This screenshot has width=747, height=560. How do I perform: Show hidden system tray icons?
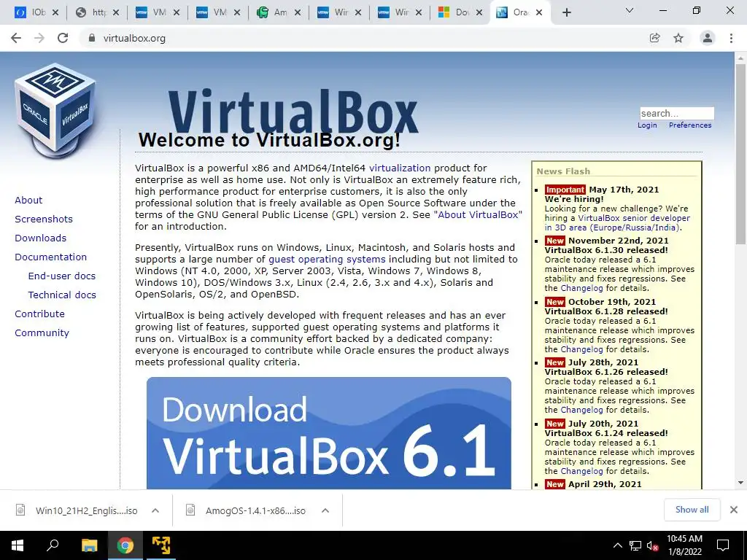[617, 545]
